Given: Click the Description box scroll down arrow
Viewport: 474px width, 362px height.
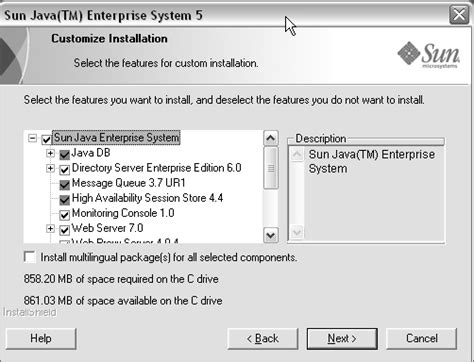Looking at the screenshot, I should pyautogui.click(x=297, y=232).
